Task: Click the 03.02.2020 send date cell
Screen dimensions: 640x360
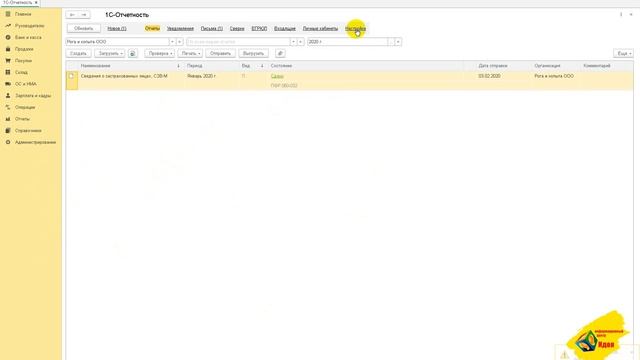Action: [489, 76]
